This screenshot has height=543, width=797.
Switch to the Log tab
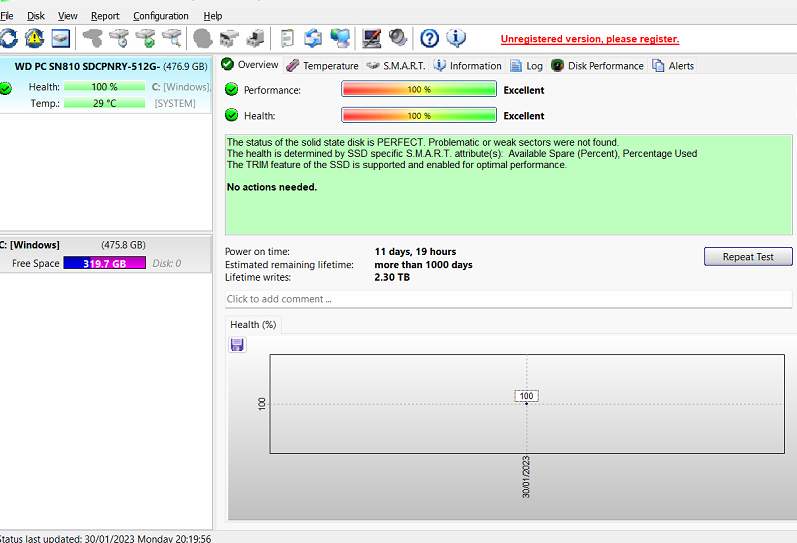pos(527,66)
